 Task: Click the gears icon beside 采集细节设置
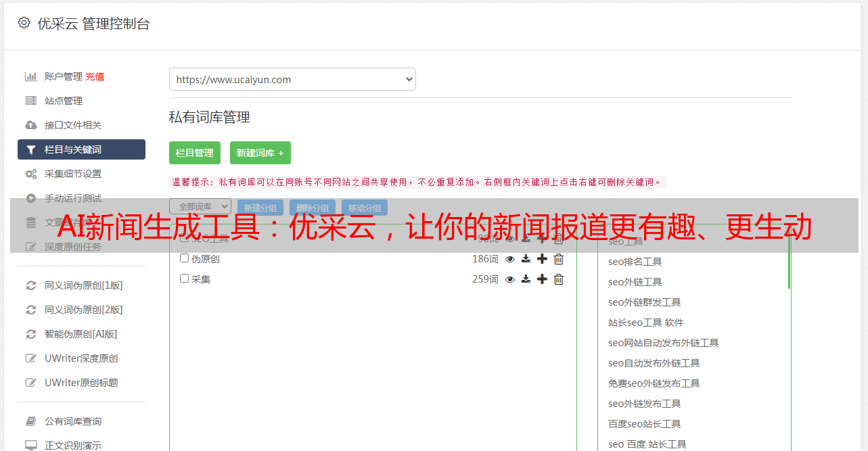(30, 174)
